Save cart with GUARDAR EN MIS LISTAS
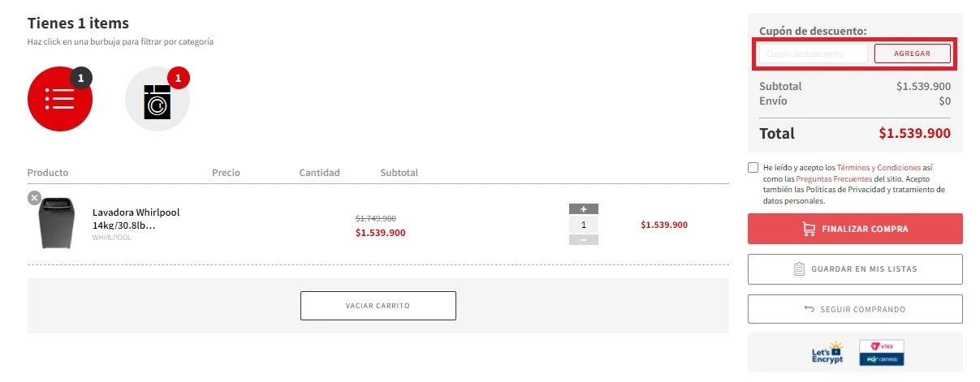The height and width of the screenshot is (382, 980). coord(855,269)
